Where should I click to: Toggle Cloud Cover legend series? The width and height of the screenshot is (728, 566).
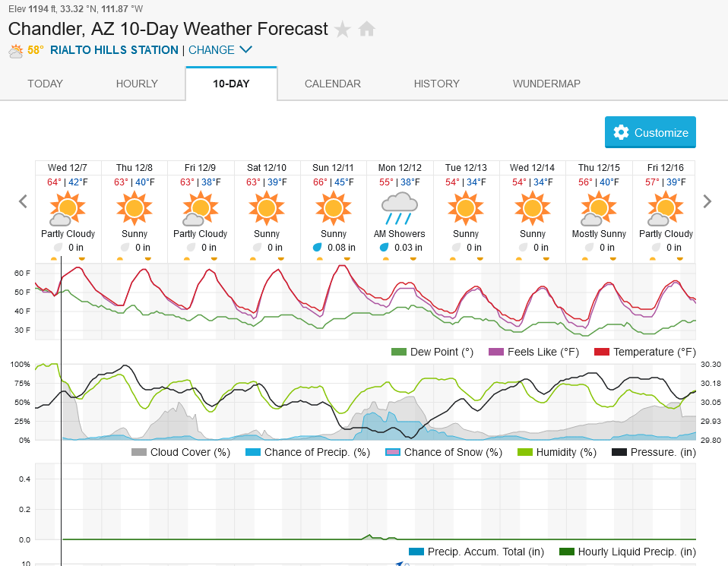[x=181, y=452]
